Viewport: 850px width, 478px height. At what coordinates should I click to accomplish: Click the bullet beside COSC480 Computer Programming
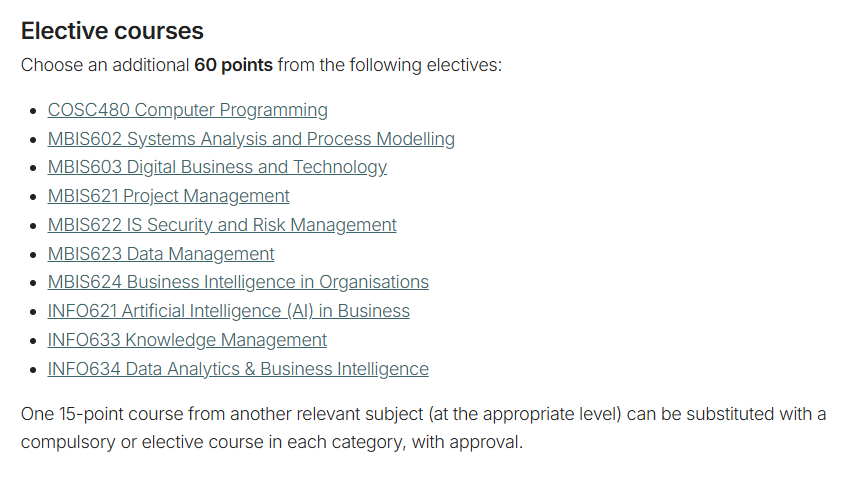point(36,111)
